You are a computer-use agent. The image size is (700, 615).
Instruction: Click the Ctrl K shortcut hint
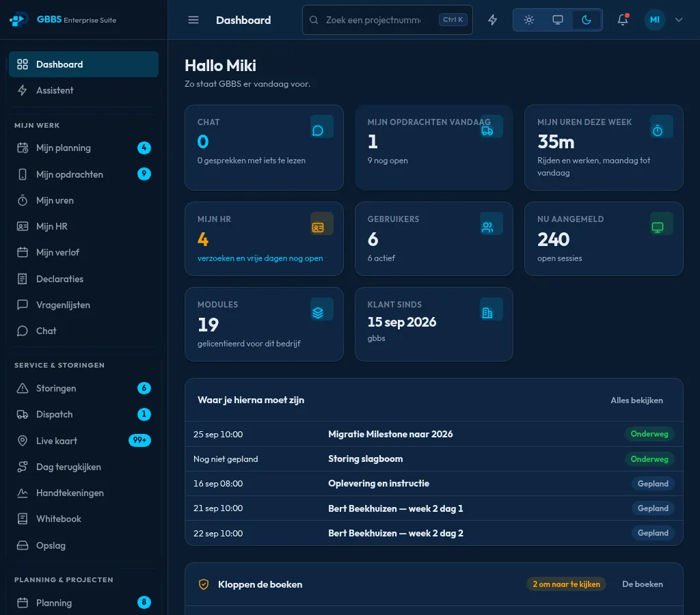[x=453, y=20]
